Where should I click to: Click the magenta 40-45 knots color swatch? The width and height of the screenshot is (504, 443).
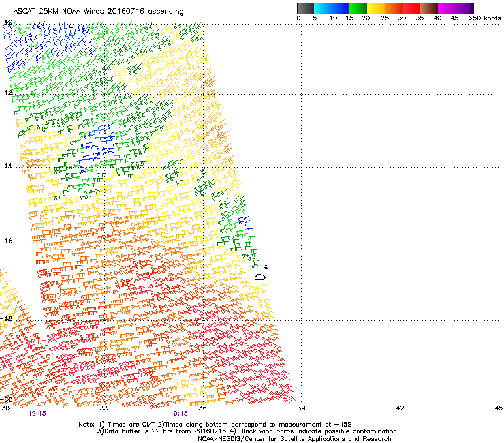pos(447,8)
